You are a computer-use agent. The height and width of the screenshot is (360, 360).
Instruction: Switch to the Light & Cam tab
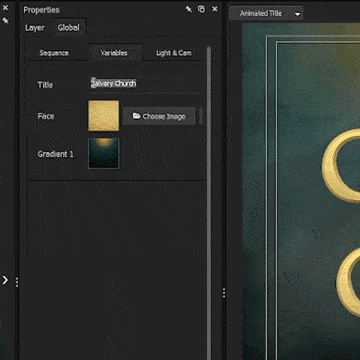tap(174, 53)
